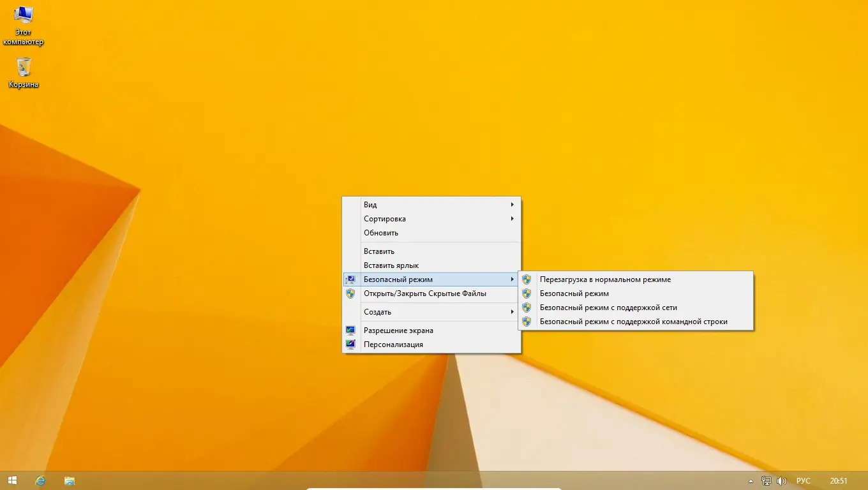868x490 pixels.
Task: Open the volume speaker icon
Action: coord(781,481)
